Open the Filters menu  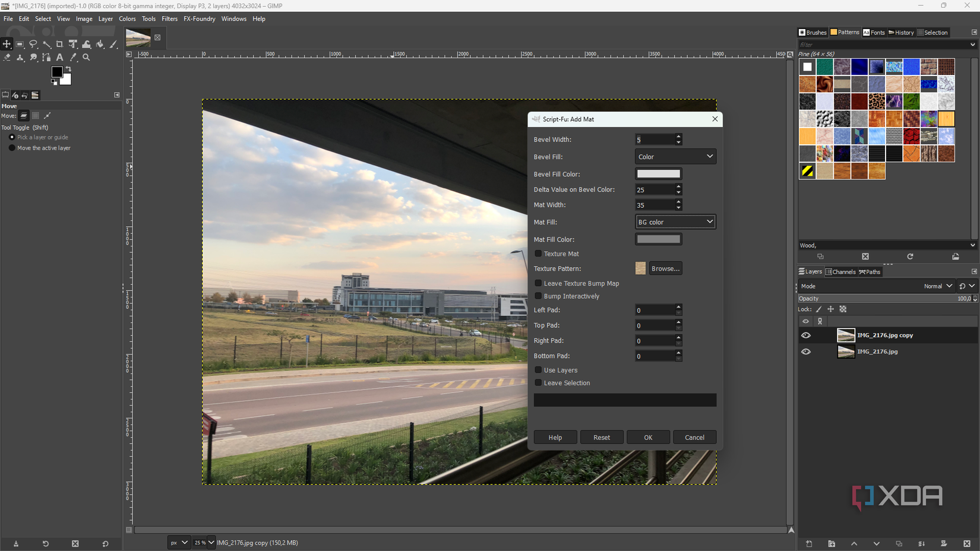[169, 19]
